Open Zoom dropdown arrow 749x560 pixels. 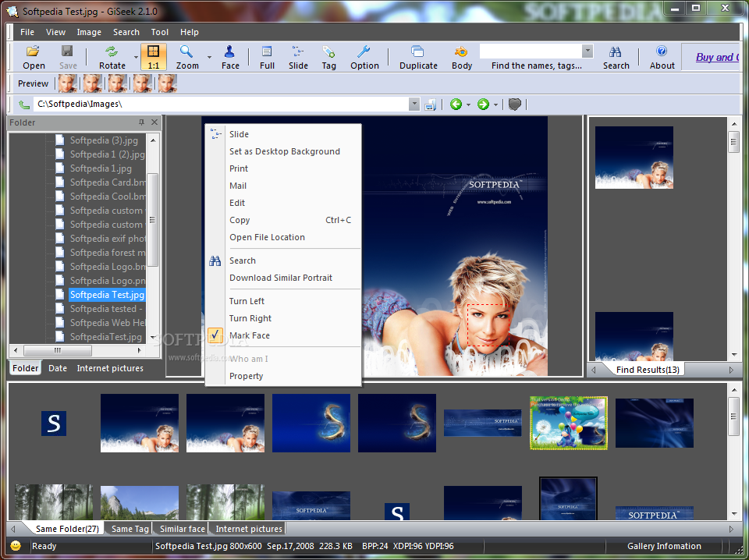[x=209, y=57]
